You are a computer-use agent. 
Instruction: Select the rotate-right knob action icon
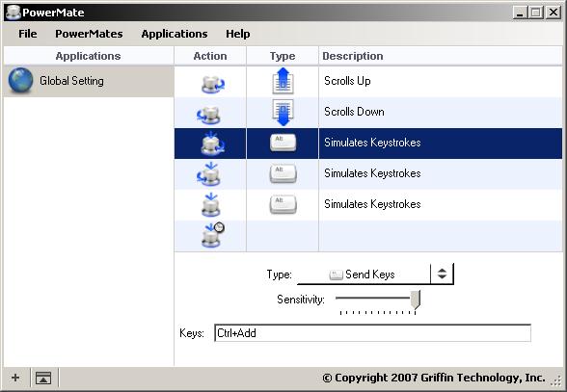[x=213, y=84]
